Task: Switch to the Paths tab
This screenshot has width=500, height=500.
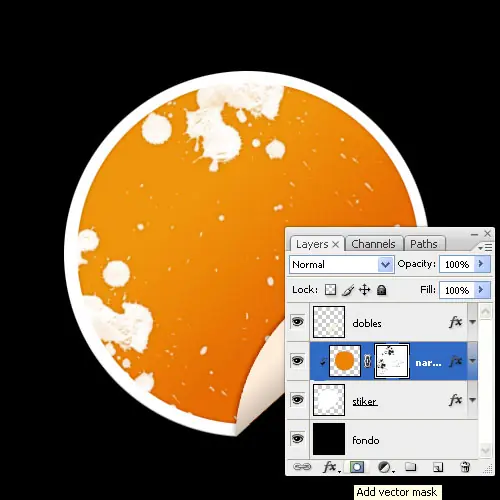Action: (424, 244)
